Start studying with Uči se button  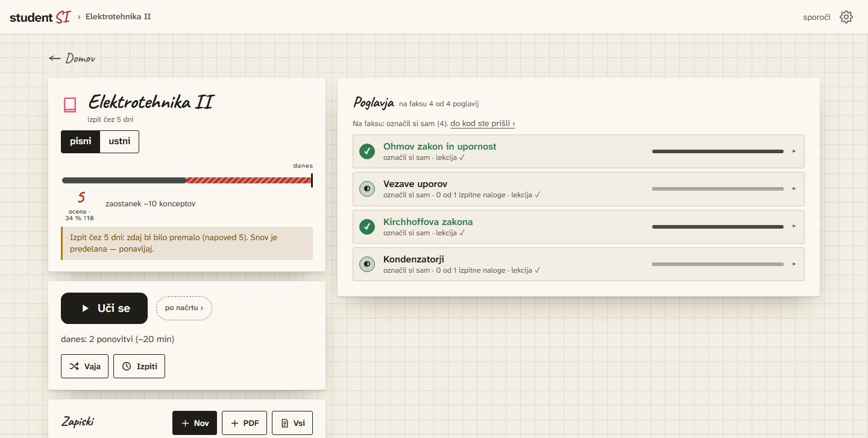coord(104,308)
